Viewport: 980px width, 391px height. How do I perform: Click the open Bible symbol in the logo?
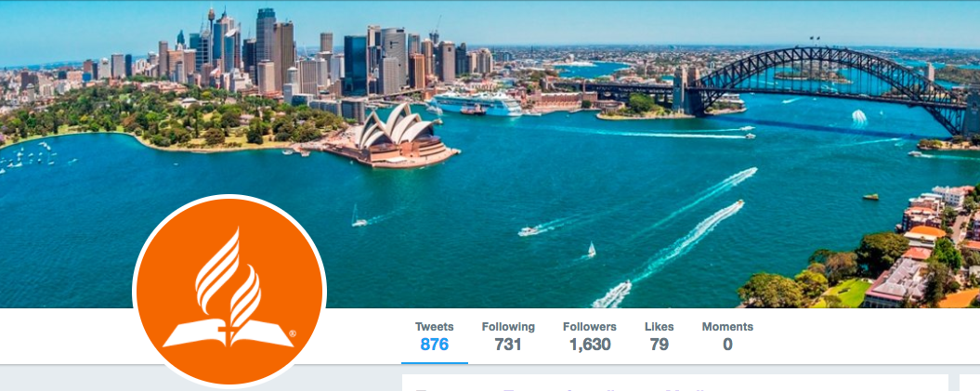(229, 332)
